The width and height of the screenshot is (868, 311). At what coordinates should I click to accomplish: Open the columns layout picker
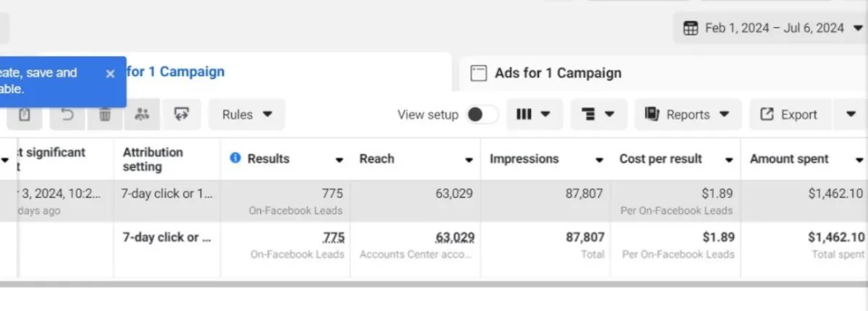pyautogui.click(x=534, y=114)
